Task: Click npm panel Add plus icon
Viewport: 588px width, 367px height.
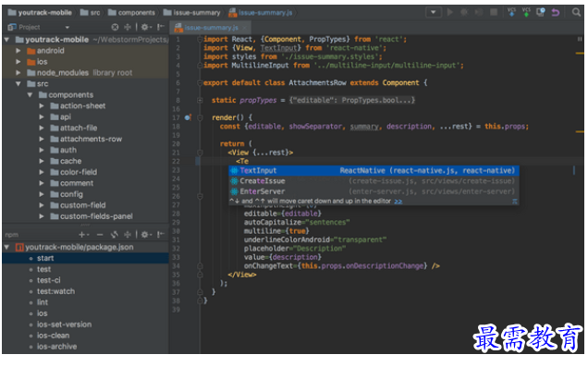Action: (83, 235)
